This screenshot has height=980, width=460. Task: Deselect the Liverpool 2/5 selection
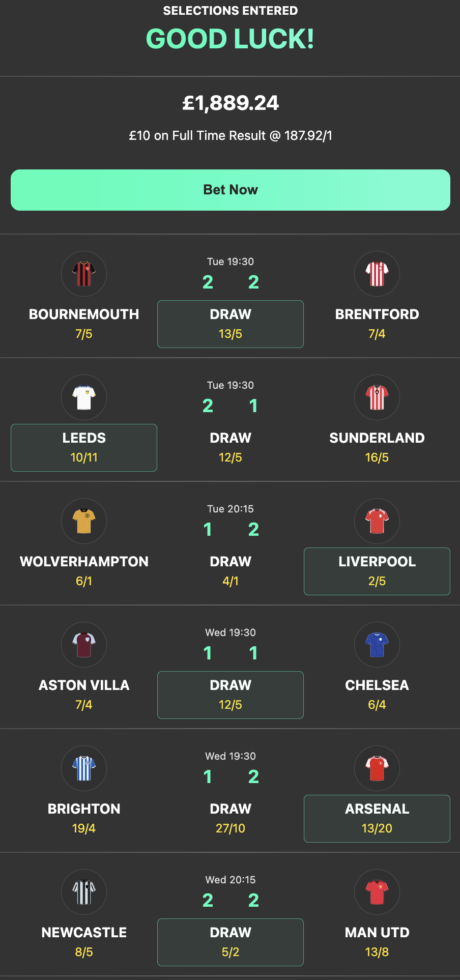click(377, 571)
